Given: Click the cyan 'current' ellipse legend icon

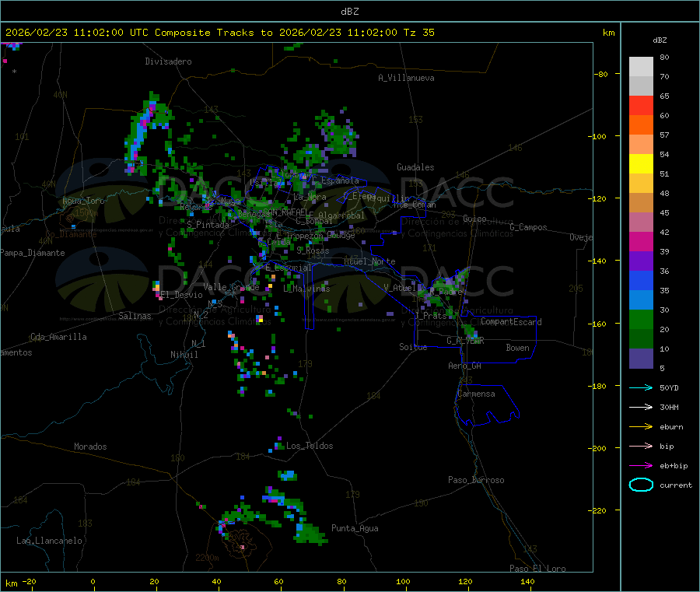Looking at the screenshot, I should click(641, 485).
